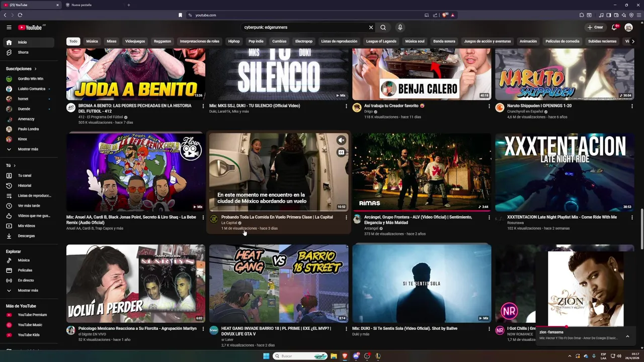Open Mis videos in the sidebar
This screenshot has height=362, width=644.
(x=28, y=226)
